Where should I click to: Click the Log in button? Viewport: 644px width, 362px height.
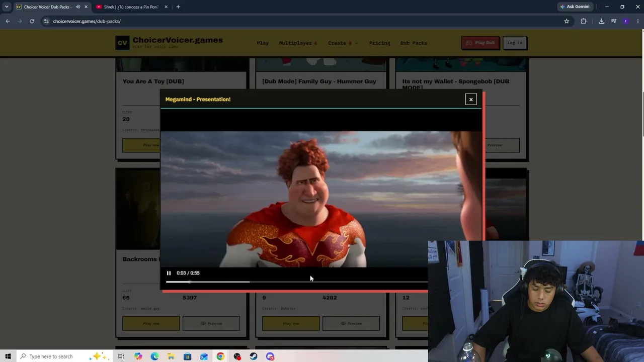coord(515,43)
